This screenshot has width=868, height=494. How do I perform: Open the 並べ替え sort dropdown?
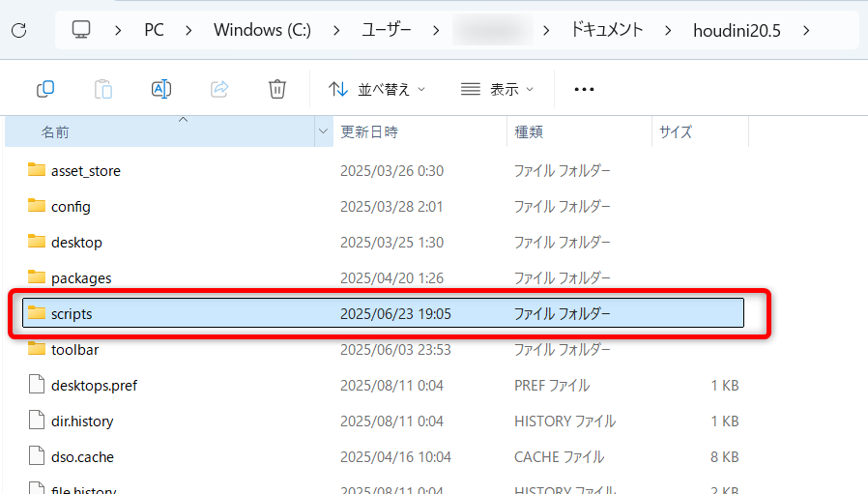377,89
